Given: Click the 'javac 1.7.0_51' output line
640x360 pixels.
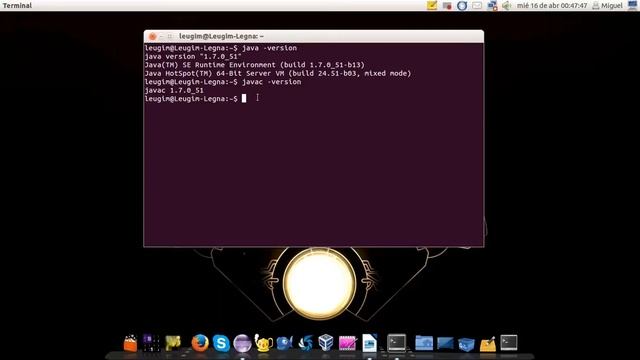Looking at the screenshot, I should 174,91.
